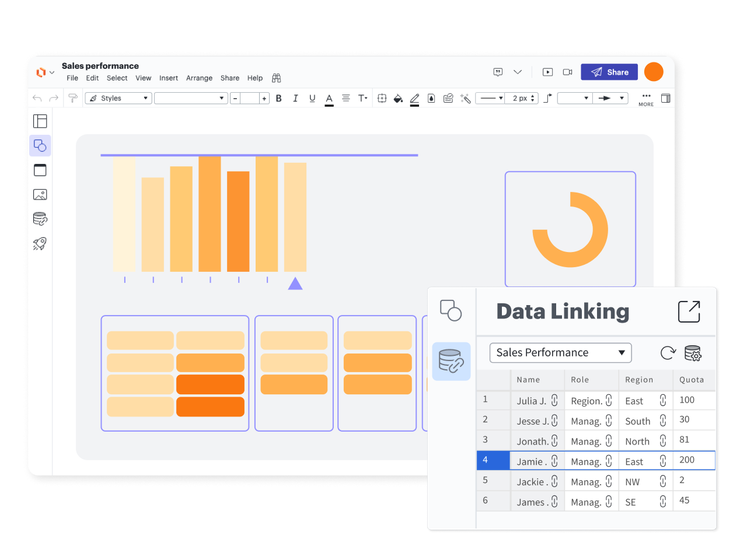Click the Data Linking icon in left sidebar

click(x=40, y=219)
